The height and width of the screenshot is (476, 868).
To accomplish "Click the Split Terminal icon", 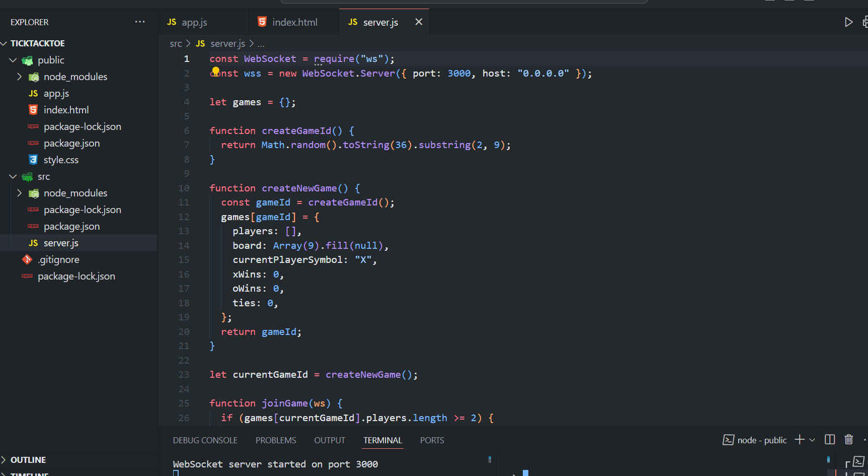I will 830,440.
